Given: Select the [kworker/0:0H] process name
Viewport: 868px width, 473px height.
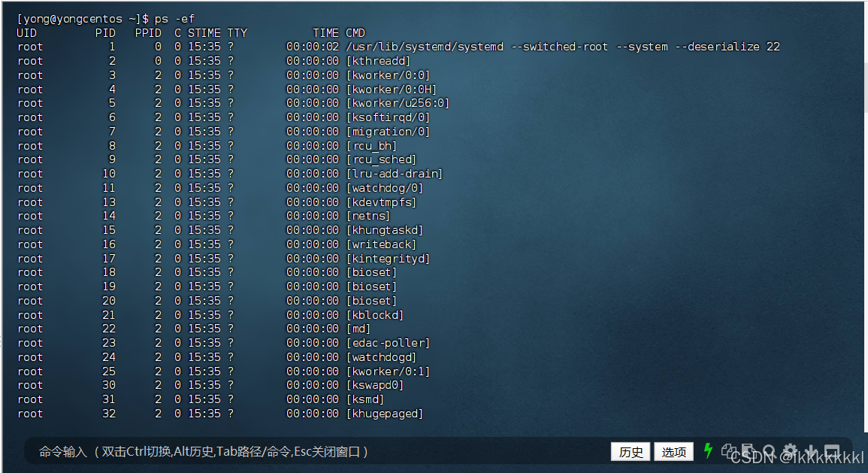Looking at the screenshot, I should click(392, 89).
